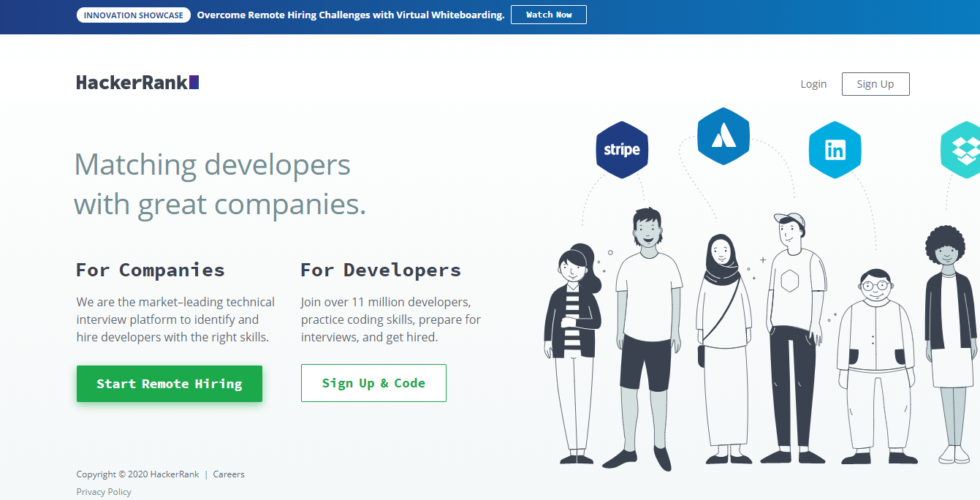This screenshot has width=980, height=500.
Task: Click the HackerRank logo
Action: pyautogui.click(x=137, y=83)
